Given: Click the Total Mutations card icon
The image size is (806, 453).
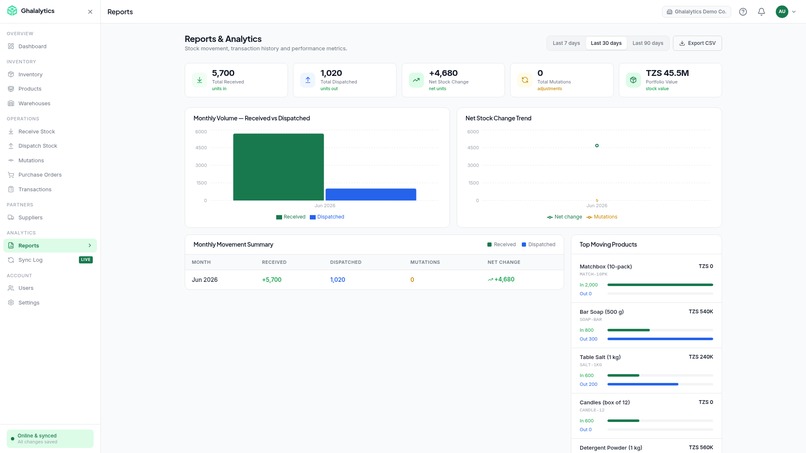Looking at the screenshot, I should click(x=525, y=80).
